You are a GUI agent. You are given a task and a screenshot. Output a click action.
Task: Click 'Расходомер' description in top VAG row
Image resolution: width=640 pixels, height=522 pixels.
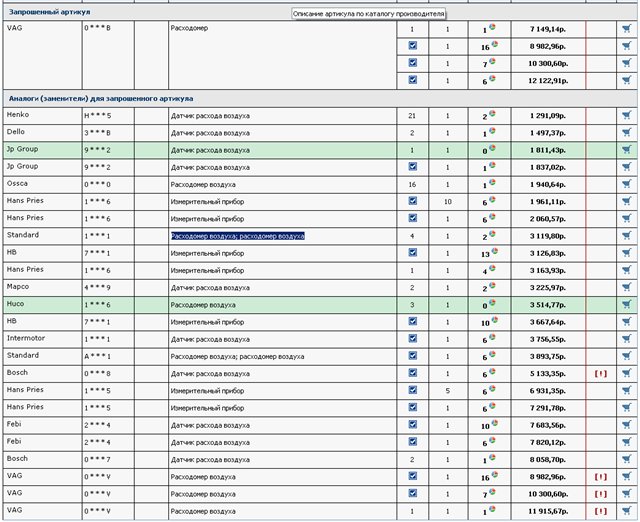(x=189, y=28)
